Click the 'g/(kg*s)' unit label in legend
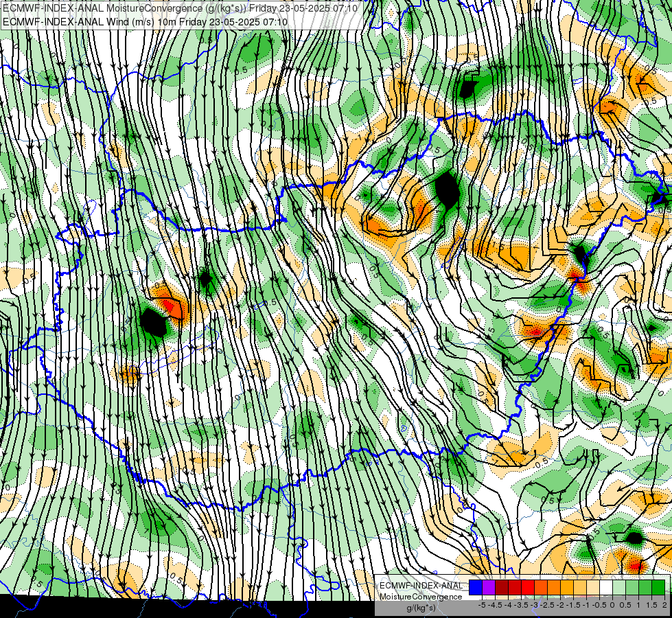This screenshot has height=618, width=672. (421, 608)
